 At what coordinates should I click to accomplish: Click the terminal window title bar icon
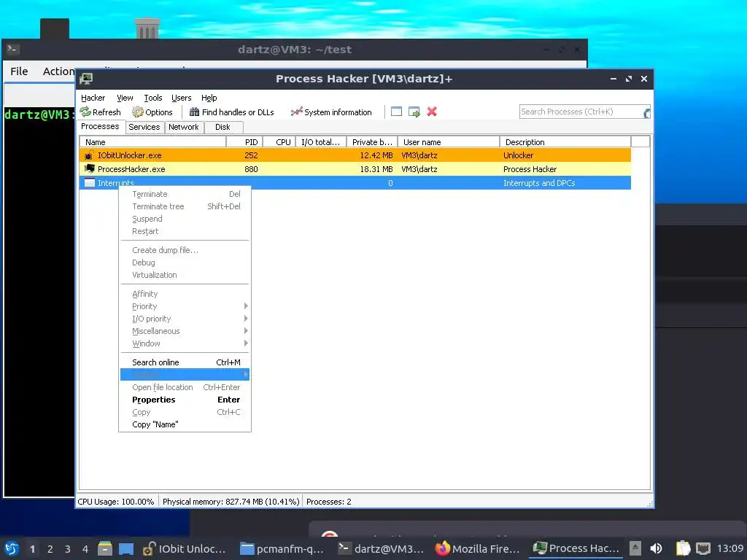point(13,49)
